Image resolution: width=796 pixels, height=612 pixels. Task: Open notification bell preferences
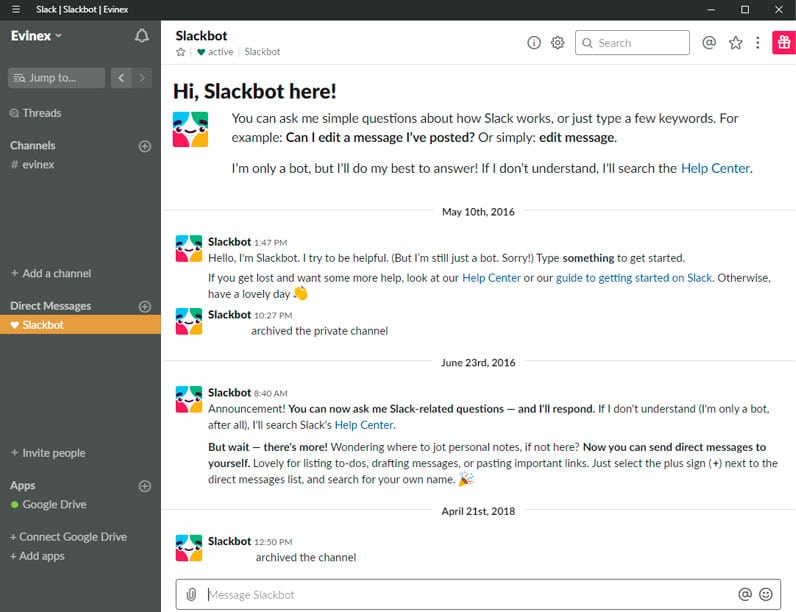coord(142,36)
